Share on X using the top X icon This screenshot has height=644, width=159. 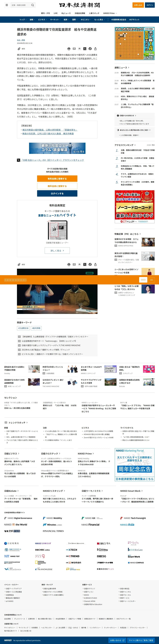click(85, 49)
